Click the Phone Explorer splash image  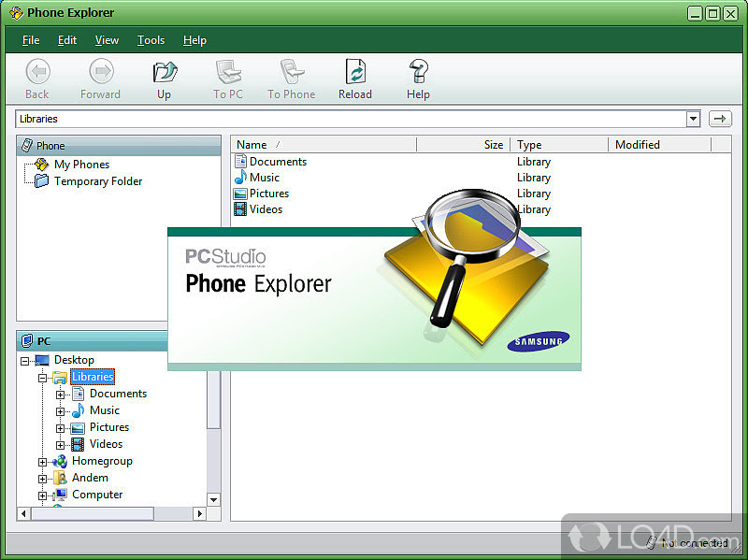click(375, 299)
